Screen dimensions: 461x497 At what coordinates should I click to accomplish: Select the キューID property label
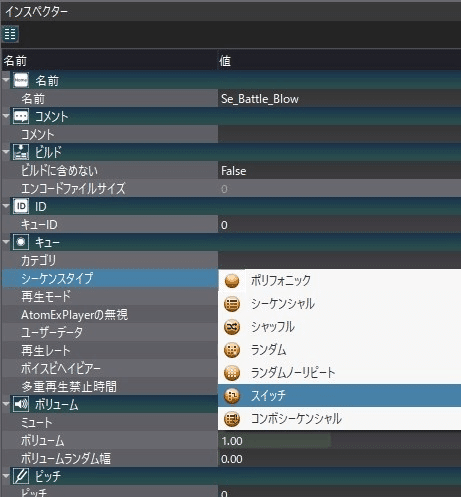pos(39,225)
